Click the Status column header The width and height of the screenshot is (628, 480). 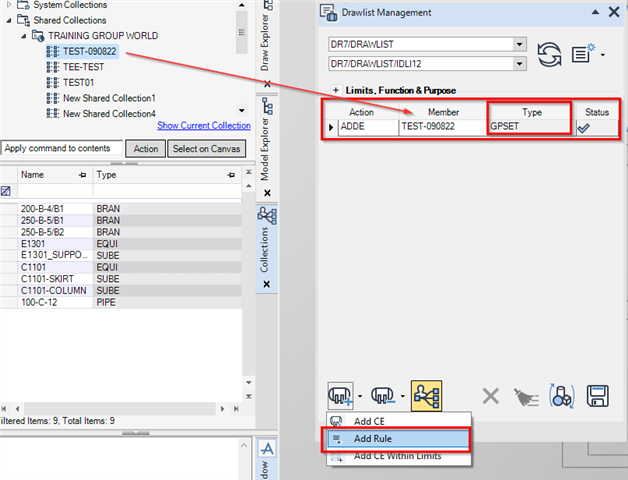597,112
